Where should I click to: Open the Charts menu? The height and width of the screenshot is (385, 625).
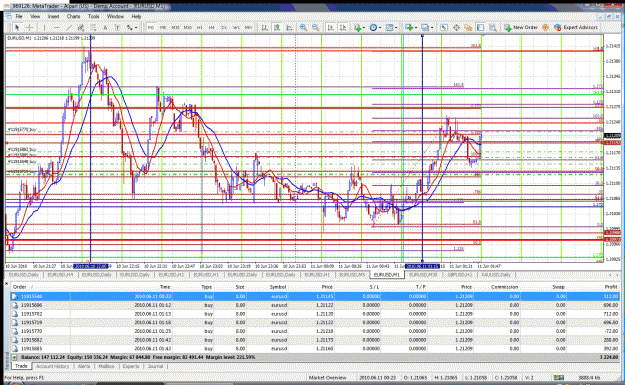(x=73, y=16)
